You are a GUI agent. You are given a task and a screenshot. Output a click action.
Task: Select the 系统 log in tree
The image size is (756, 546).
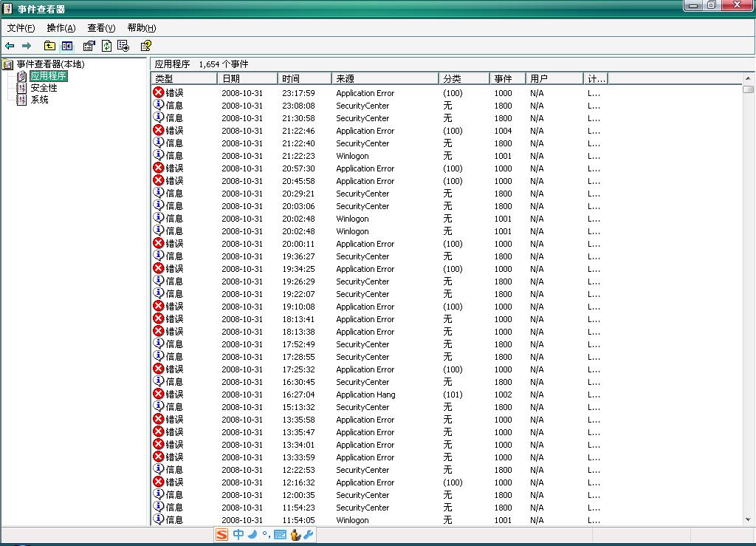click(39, 100)
